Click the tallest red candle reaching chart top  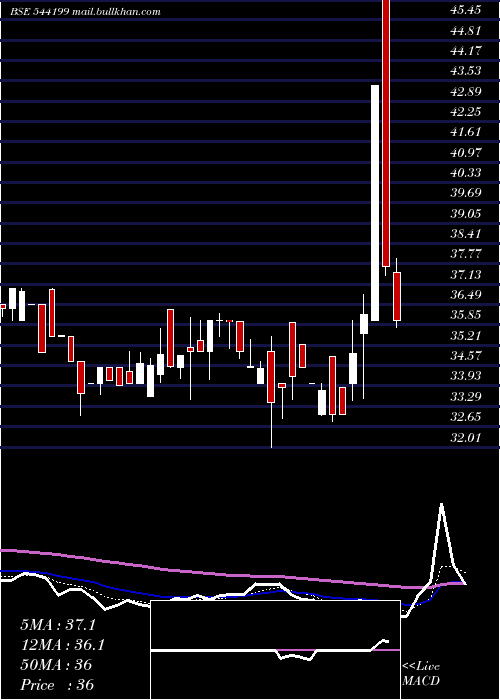tap(386, 133)
